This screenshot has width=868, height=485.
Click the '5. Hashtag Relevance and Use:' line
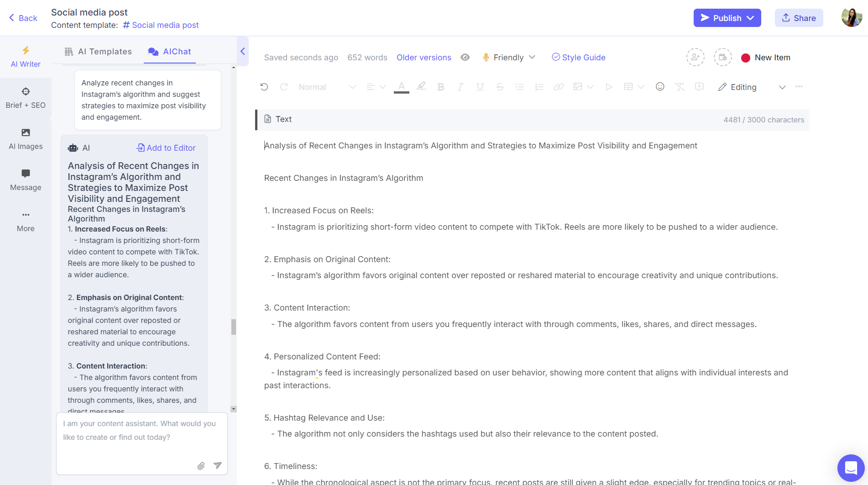(x=324, y=418)
